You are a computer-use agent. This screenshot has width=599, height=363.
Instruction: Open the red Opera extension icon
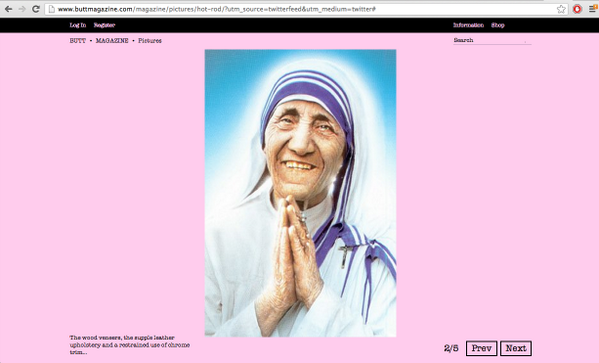point(577,9)
